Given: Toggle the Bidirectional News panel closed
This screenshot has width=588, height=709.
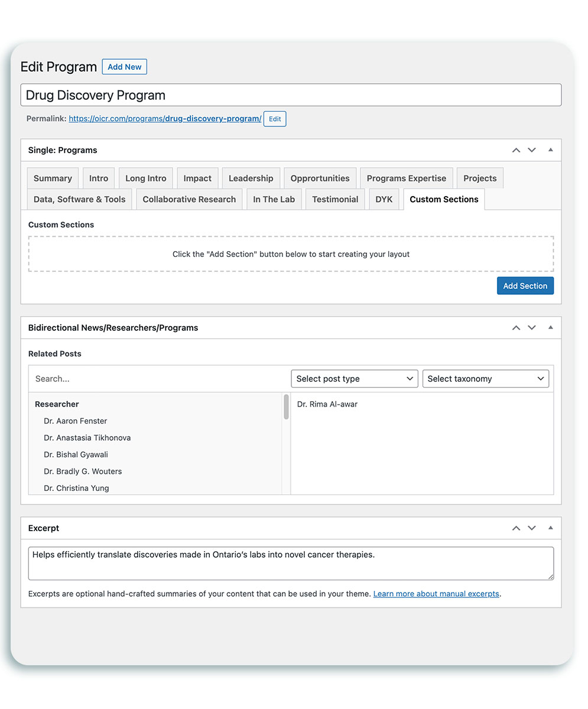Looking at the screenshot, I should 550,327.
